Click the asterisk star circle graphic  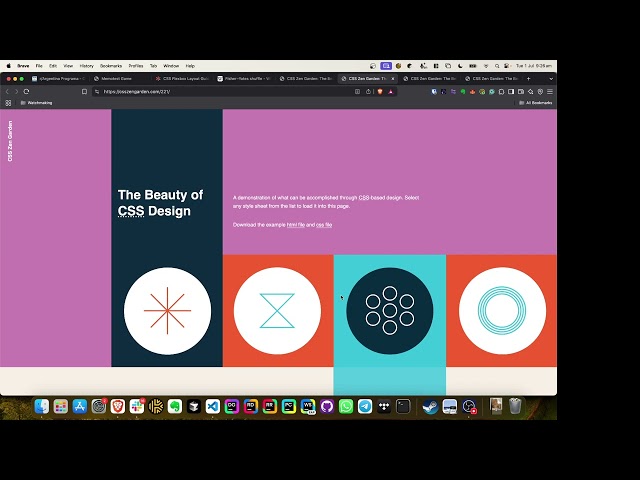coord(167,311)
